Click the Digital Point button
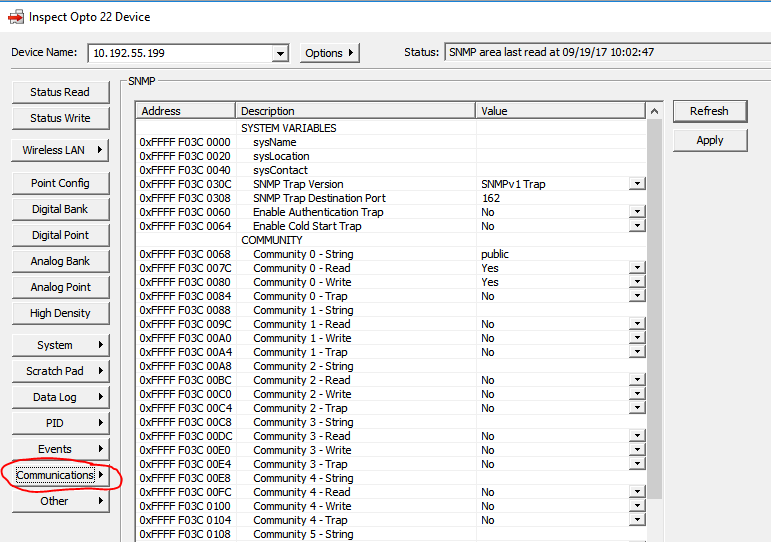The image size is (771, 542). point(60,235)
